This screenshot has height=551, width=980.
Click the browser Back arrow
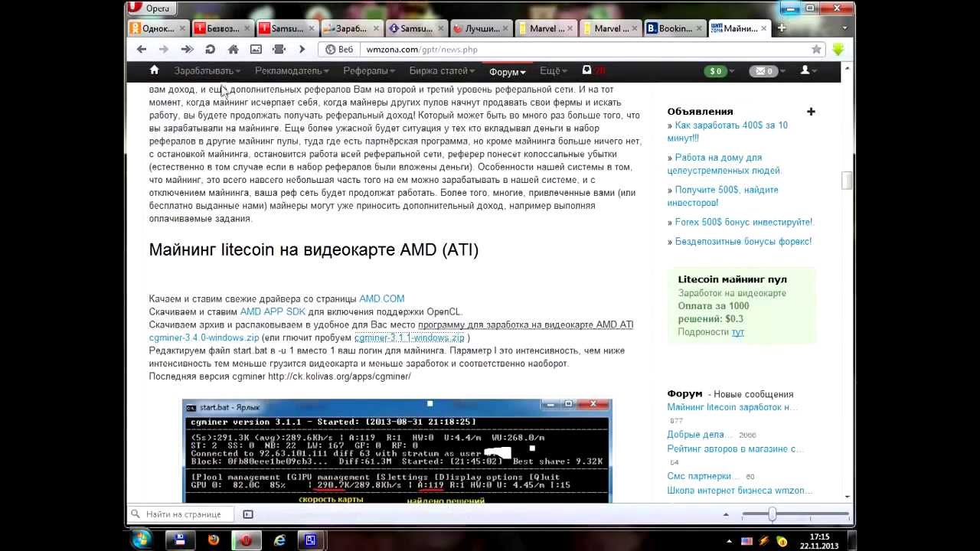click(142, 49)
